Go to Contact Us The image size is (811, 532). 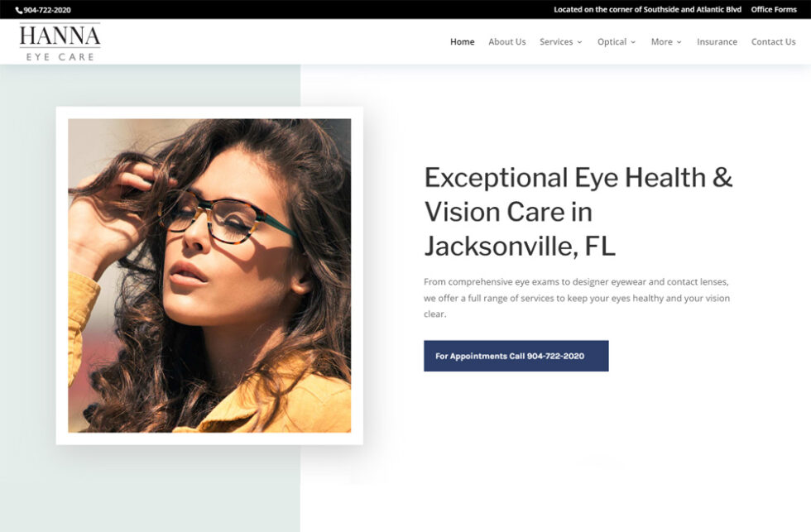click(773, 41)
